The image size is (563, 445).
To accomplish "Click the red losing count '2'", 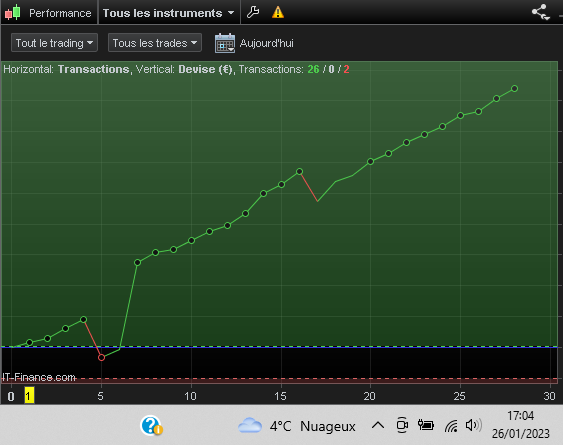I will 346,69.
